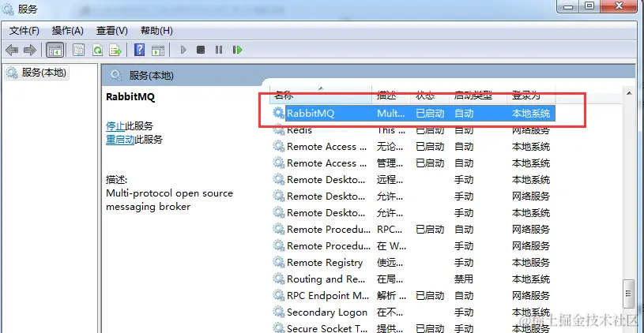644x333 pixels.
Task: Open the 查看(V) menu
Action: 111,31
